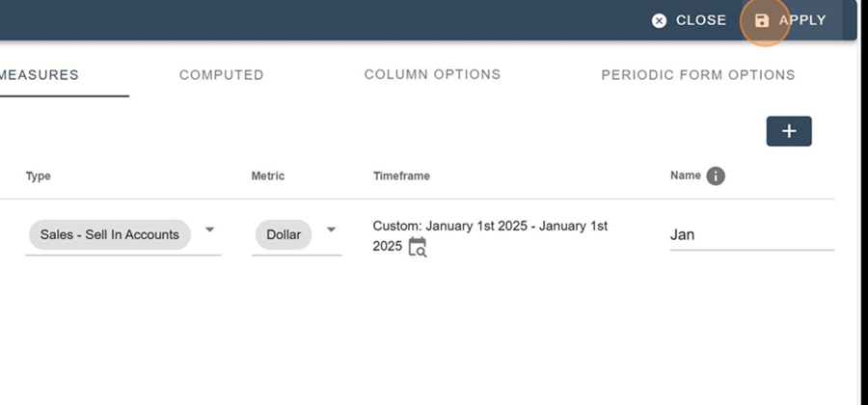This screenshot has height=405, width=868.
Task: Open the Periodic Form Options tab
Action: (x=698, y=75)
